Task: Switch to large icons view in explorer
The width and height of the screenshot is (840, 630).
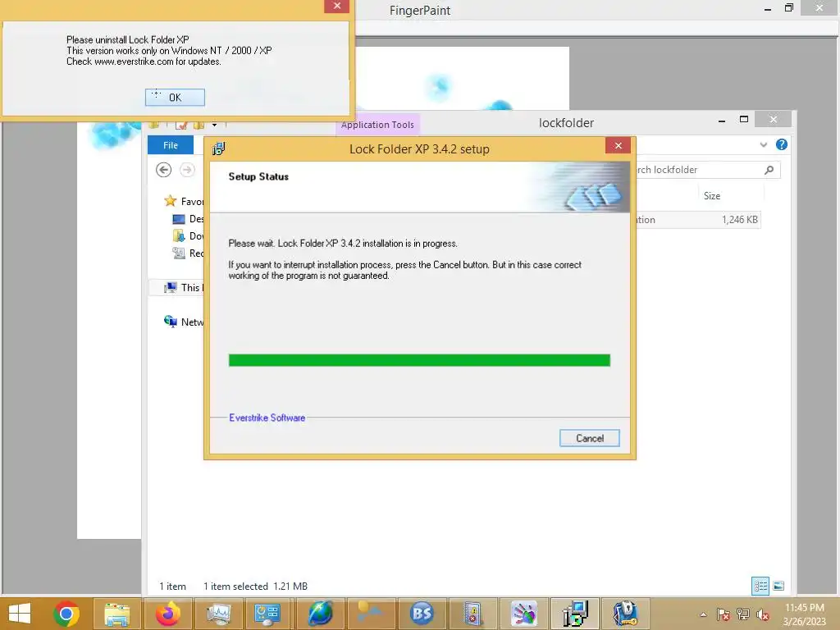Action: pos(778,586)
